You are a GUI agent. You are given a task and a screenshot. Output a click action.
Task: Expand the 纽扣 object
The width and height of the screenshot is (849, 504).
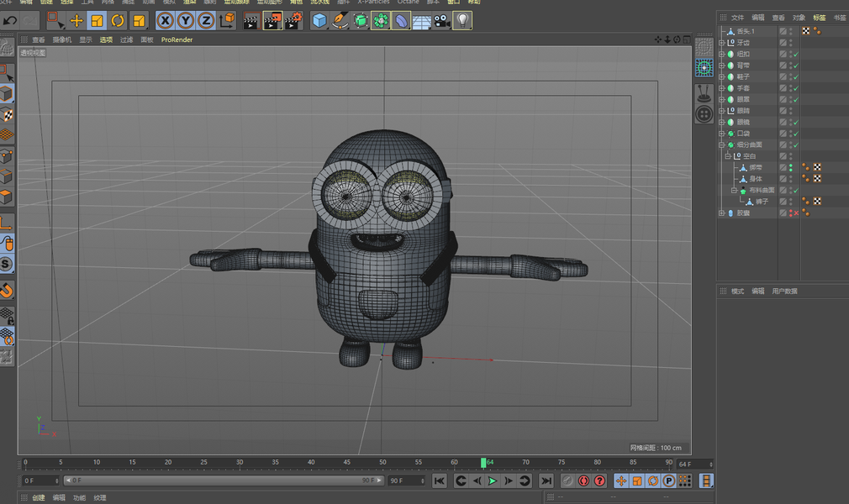(721, 54)
